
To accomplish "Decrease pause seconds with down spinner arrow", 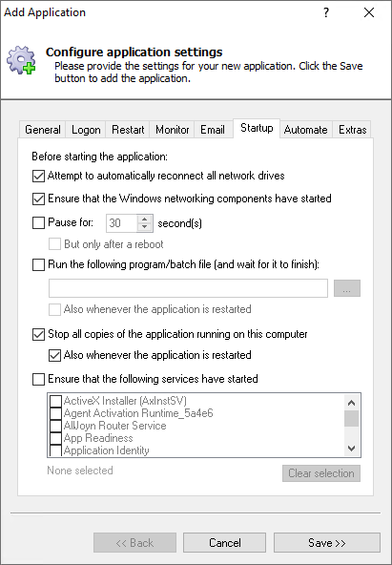I will click(145, 227).
